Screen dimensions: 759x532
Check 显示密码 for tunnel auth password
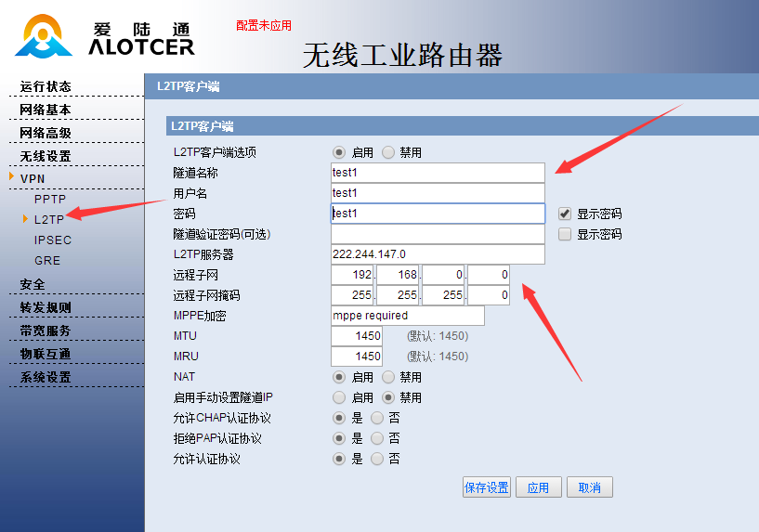click(565, 234)
